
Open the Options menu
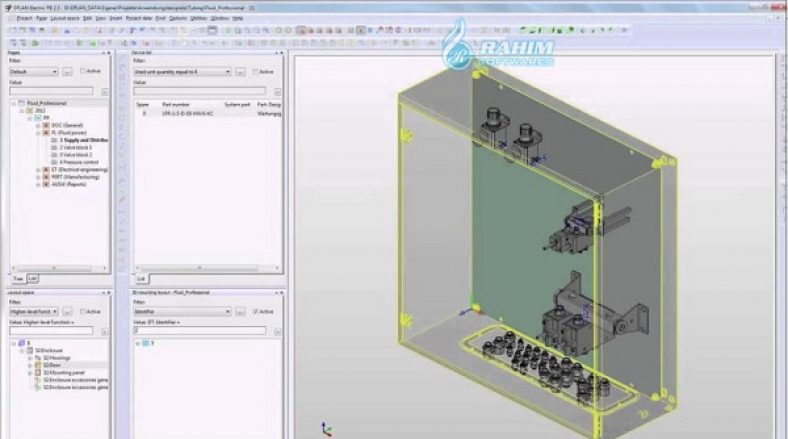pyautogui.click(x=177, y=18)
